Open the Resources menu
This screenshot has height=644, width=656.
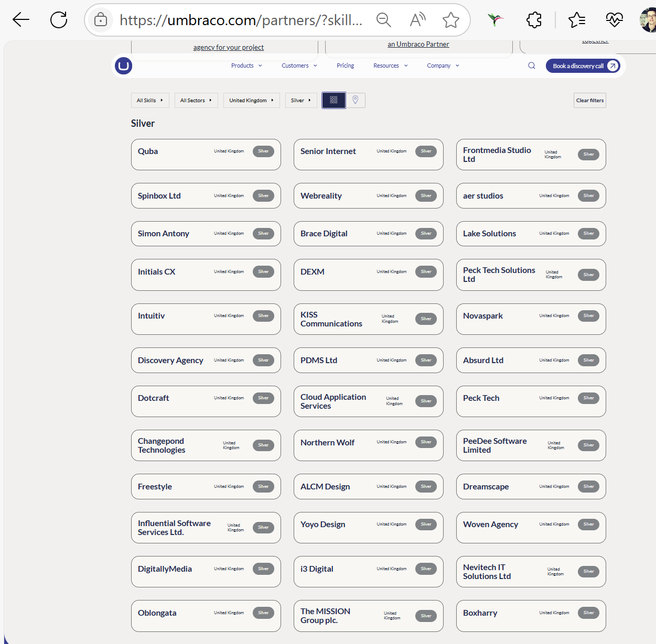pos(391,66)
